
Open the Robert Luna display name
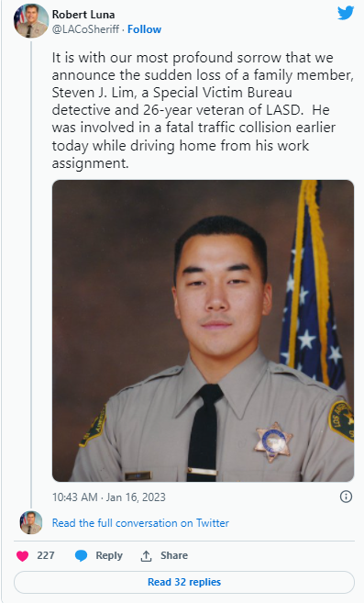(x=83, y=15)
